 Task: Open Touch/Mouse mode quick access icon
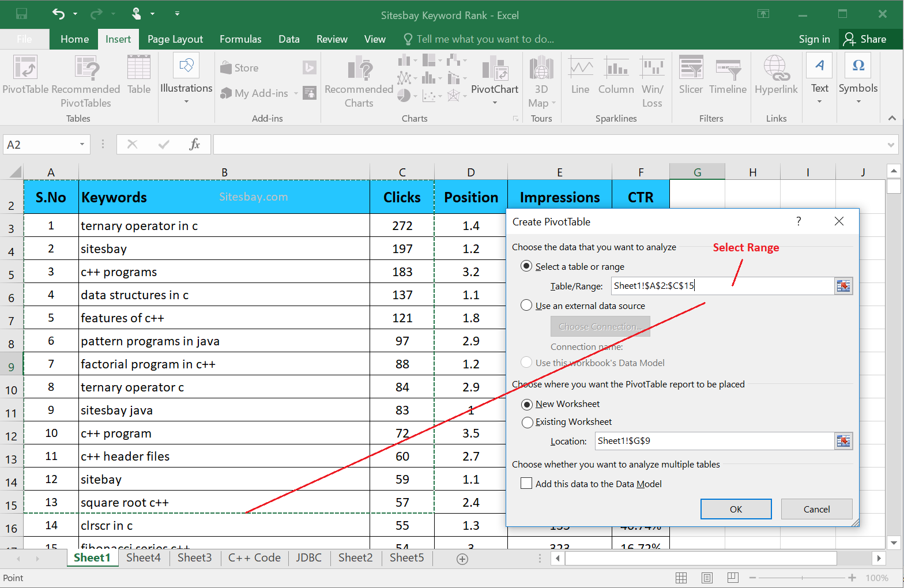pos(137,13)
